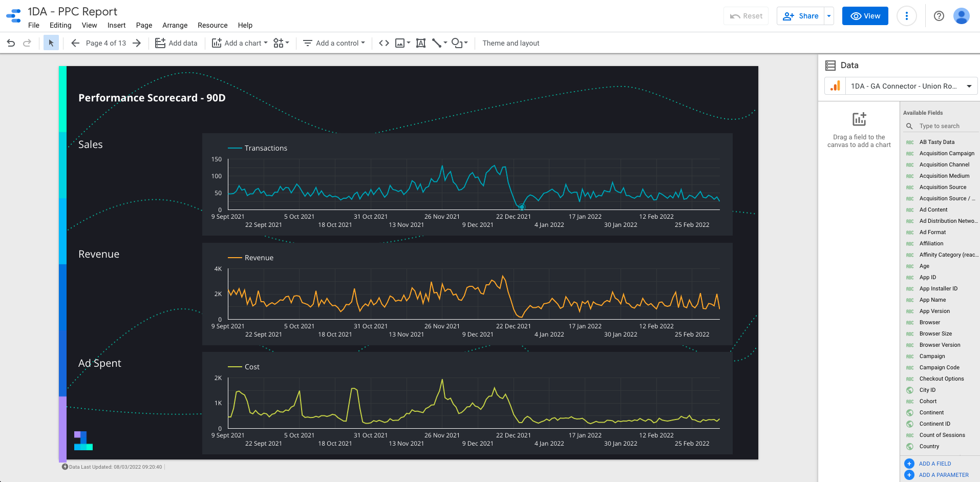980x482 pixels.
Task: Open the Arrange menu
Action: pyautogui.click(x=175, y=25)
